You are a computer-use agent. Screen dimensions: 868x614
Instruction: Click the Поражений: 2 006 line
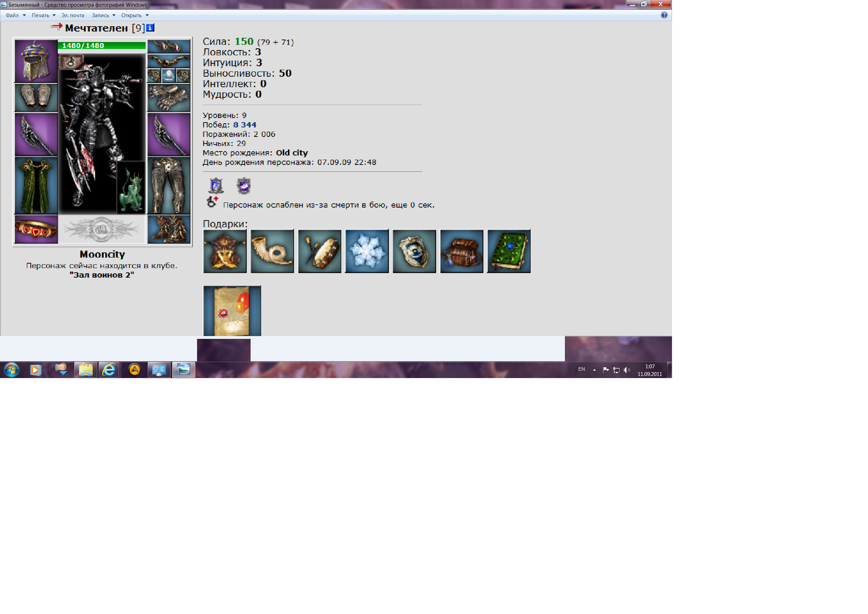pyautogui.click(x=239, y=134)
